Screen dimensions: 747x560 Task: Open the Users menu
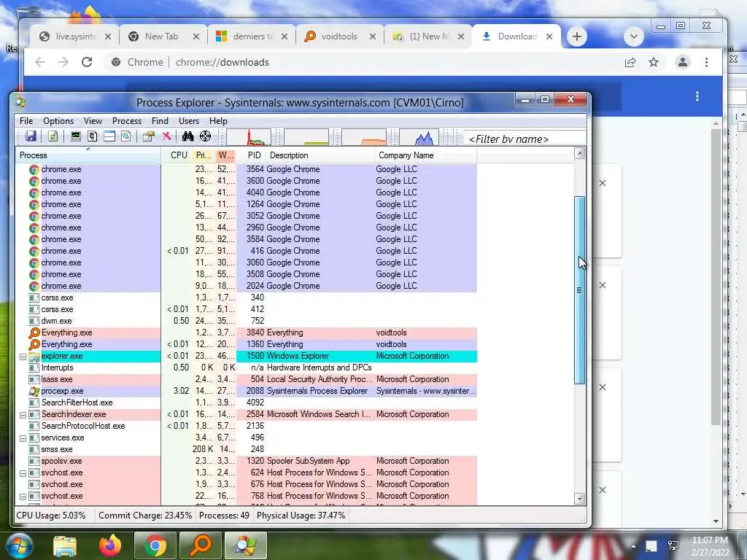click(189, 121)
